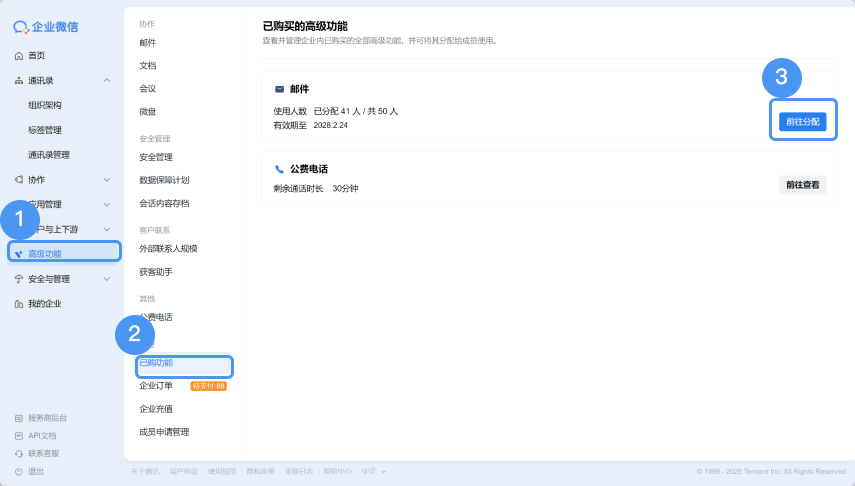Viewport: 855px width, 486px height.
Task: Click the 高级功能 icon in sidebar
Action: [19, 254]
